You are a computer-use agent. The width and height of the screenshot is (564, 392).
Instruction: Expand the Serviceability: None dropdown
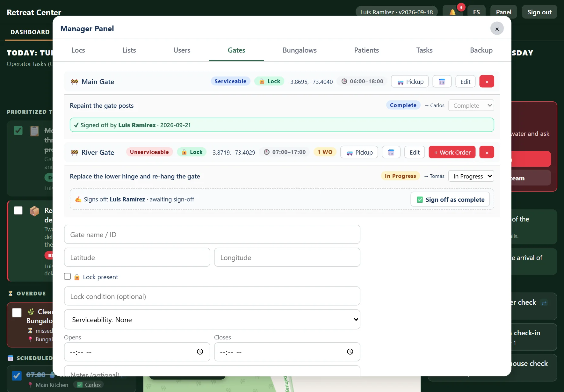[212, 319]
